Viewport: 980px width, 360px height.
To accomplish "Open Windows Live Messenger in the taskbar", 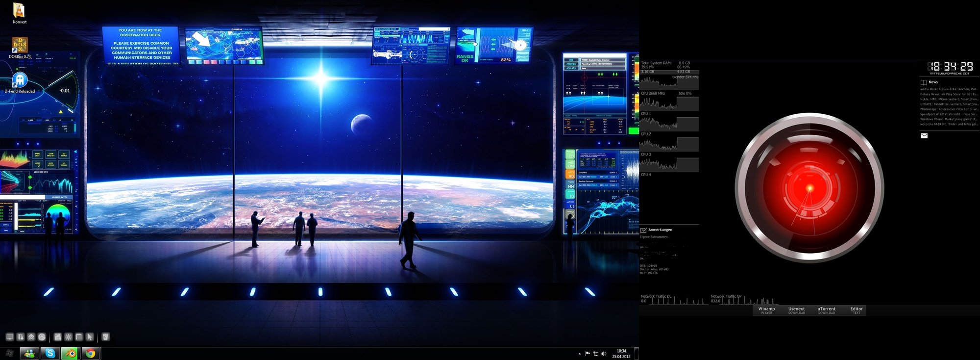I will tap(29, 353).
